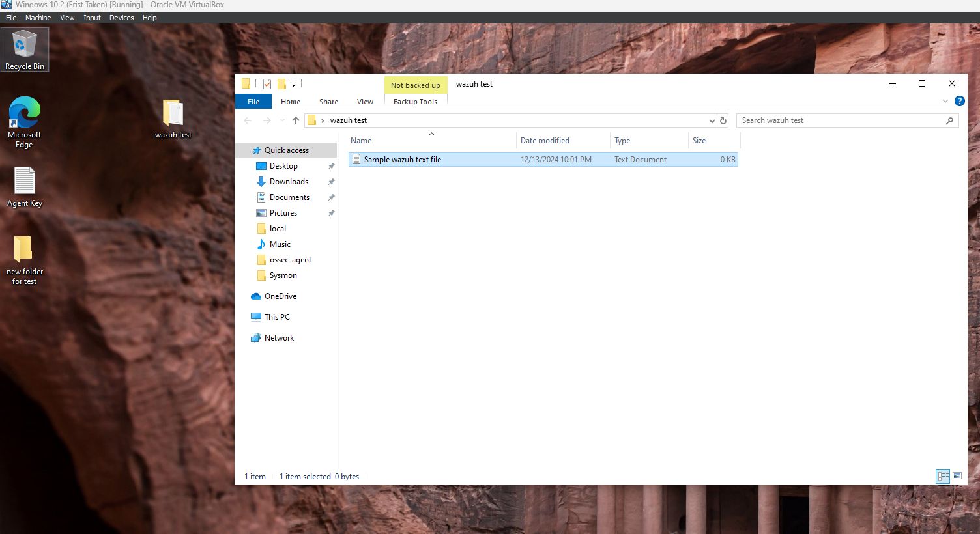This screenshot has height=534, width=980.
Task: Open the Properties quick access icon
Action: (267, 83)
